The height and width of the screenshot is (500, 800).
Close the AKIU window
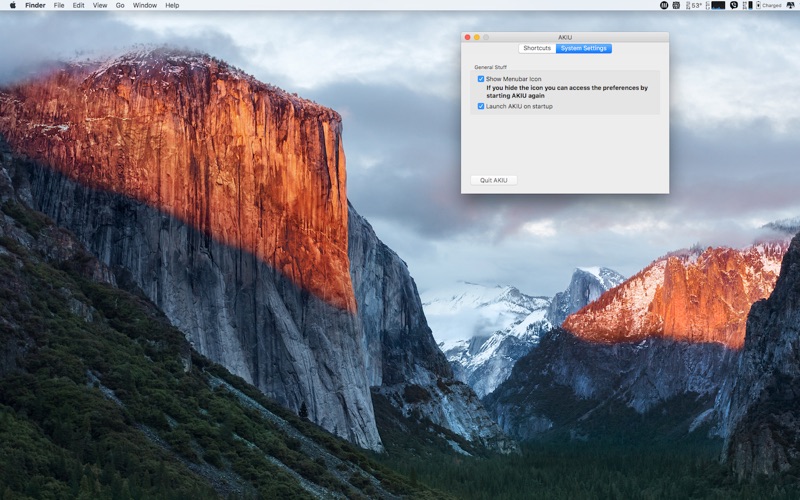point(467,37)
